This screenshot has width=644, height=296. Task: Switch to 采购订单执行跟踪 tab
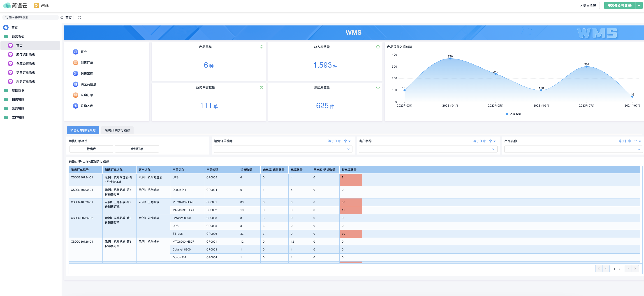pos(117,130)
